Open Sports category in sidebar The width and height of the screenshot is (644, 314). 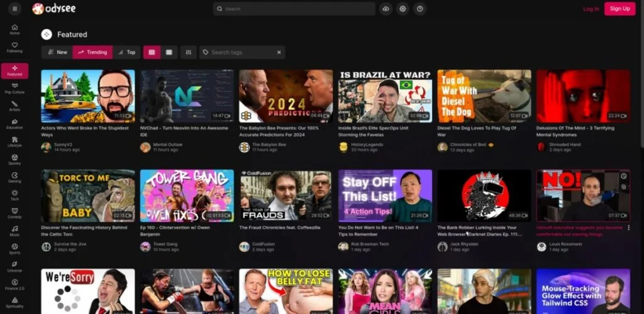(15, 249)
